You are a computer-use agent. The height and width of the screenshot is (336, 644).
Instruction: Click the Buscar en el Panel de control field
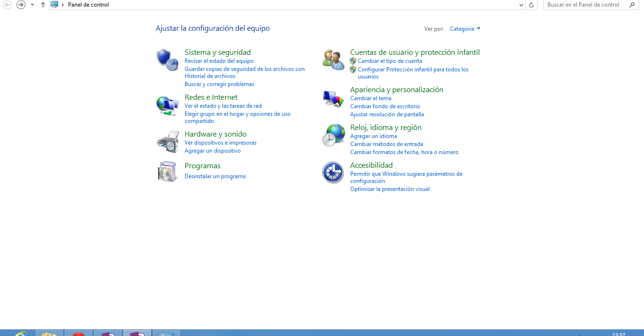pos(586,5)
